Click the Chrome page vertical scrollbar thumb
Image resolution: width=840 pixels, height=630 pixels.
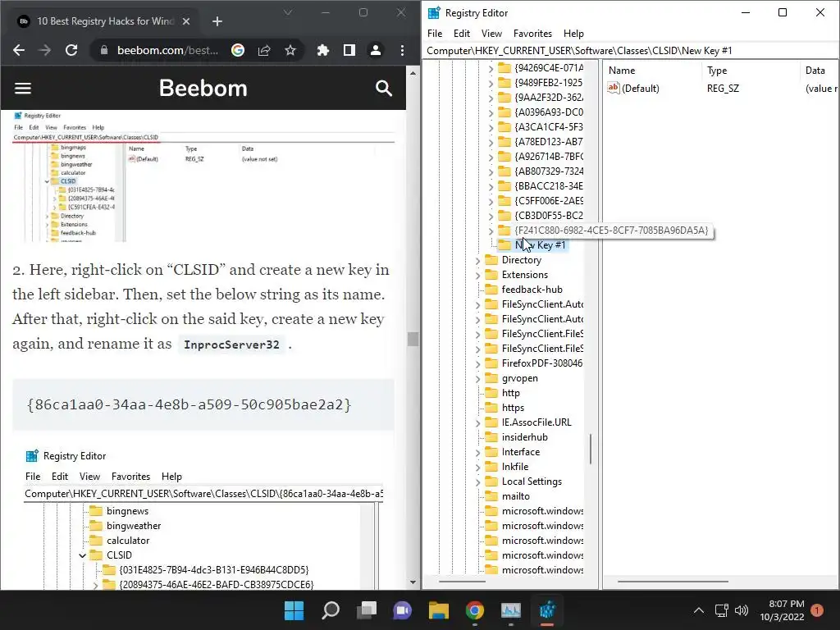(x=413, y=339)
